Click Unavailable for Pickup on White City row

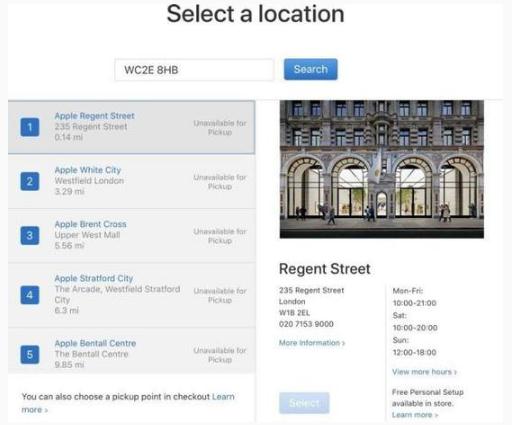click(220, 182)
